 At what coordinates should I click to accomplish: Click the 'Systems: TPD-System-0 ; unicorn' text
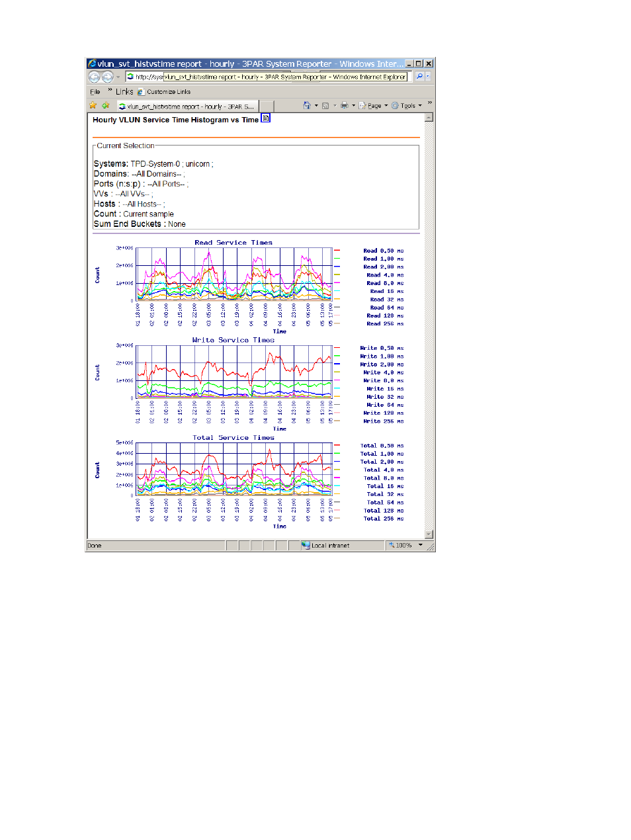(153, 164)
